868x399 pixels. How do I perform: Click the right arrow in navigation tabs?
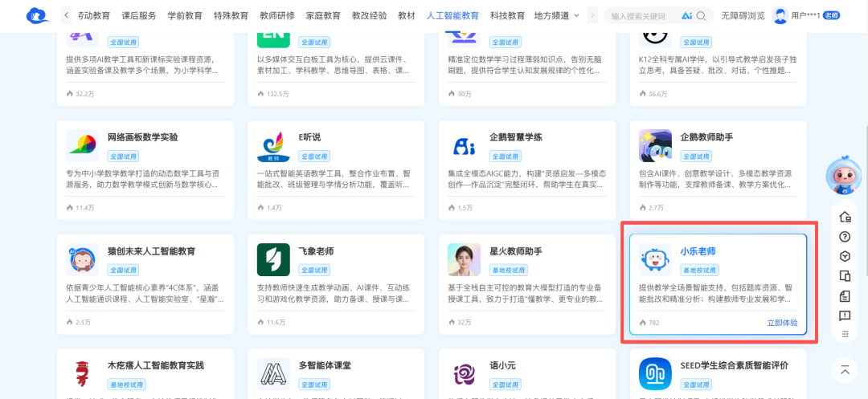(x=592, y=15)
